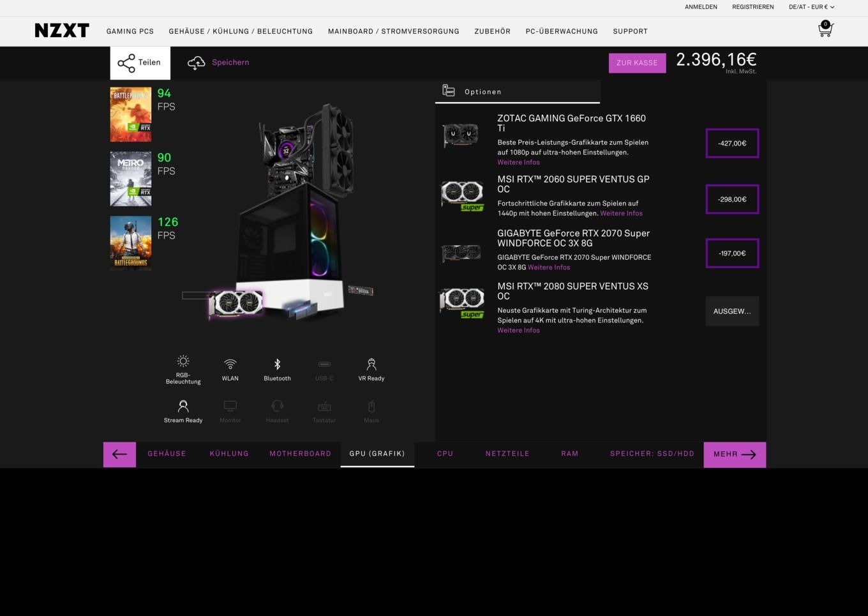Click the ZOTAC GAMING GeForce GTX 1660 title
The image size is (868, 616).
(x=571, y=123)
